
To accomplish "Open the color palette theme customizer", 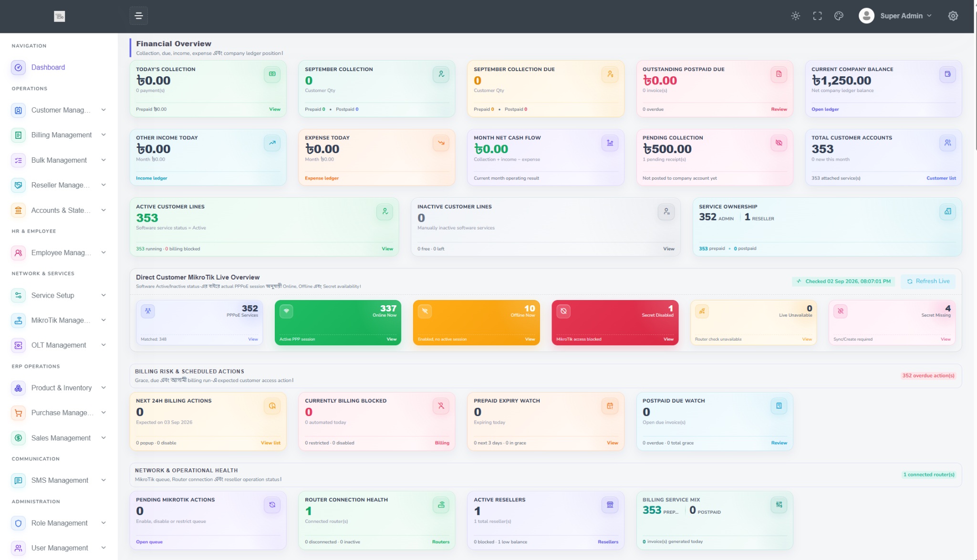I will [839, 16].
